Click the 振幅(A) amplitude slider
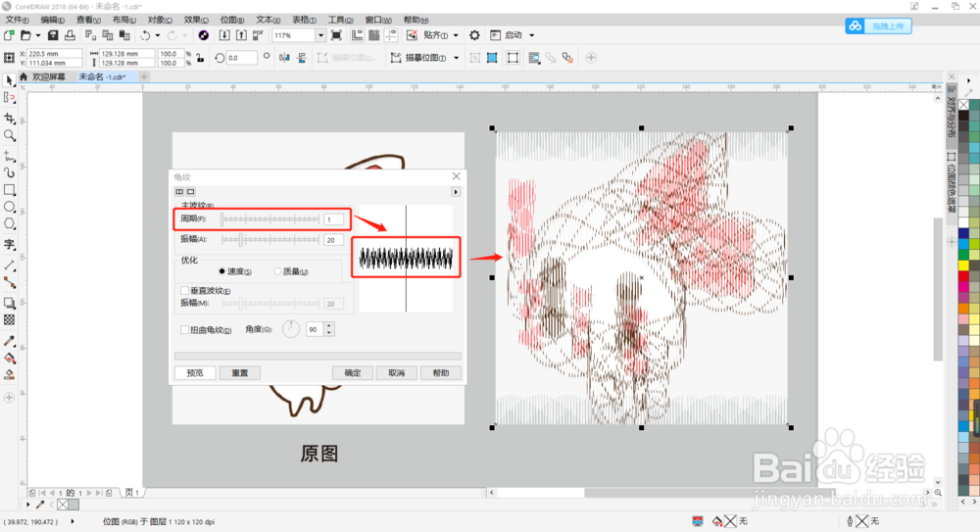Screen dimensions: 980x532 point(270,239)
